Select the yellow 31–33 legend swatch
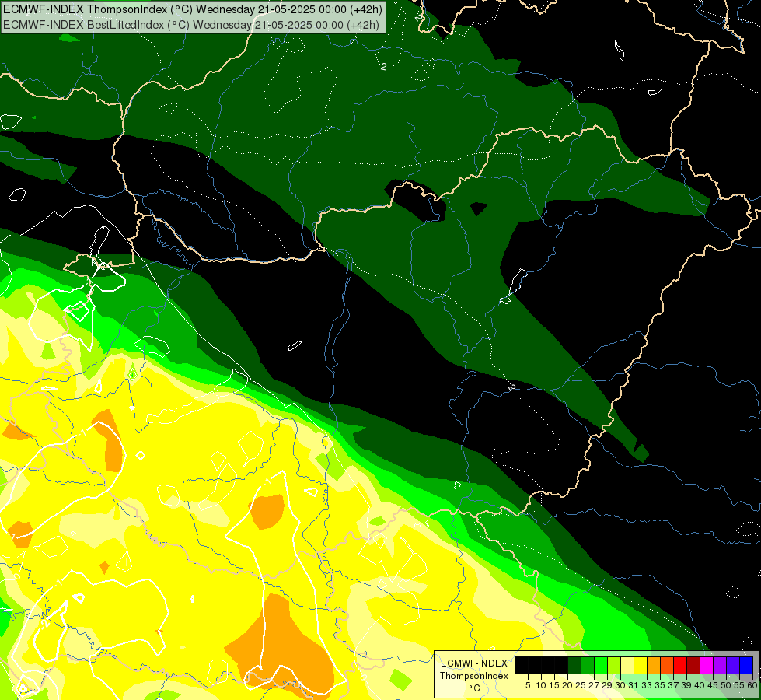 641,665
